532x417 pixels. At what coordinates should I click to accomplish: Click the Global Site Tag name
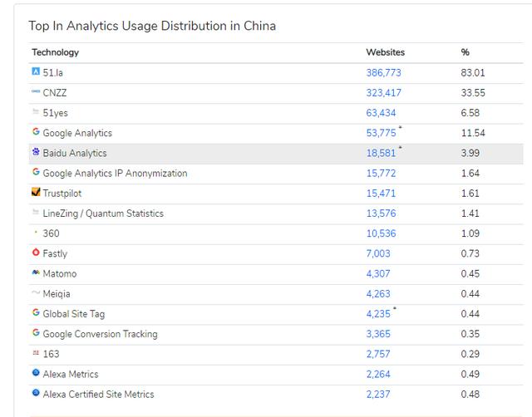pyautogui.click(x=74, y=314)
